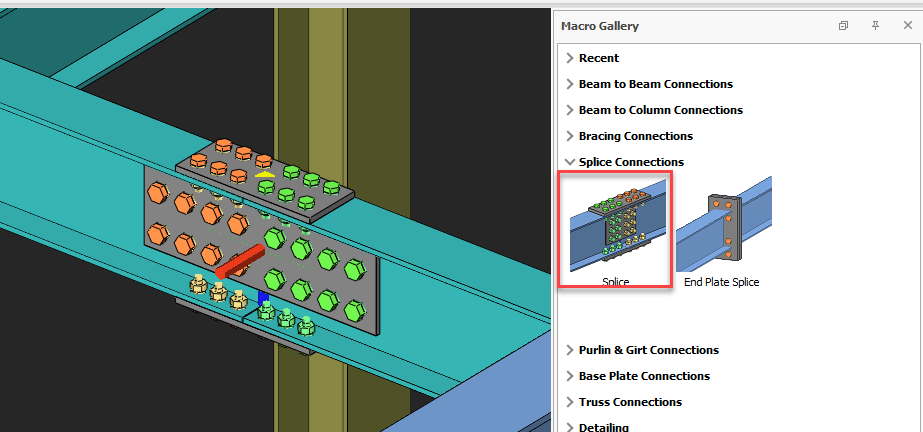Viewport: 923px width, 432px height.
Task: Expand Beam to Column Connections group
Action: [x=660, y=110]
